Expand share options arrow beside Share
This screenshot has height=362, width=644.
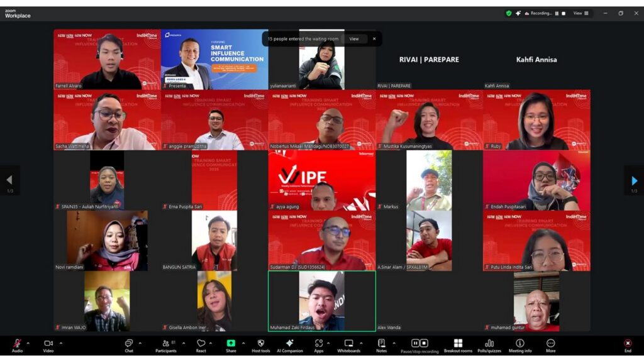(243, 343)
